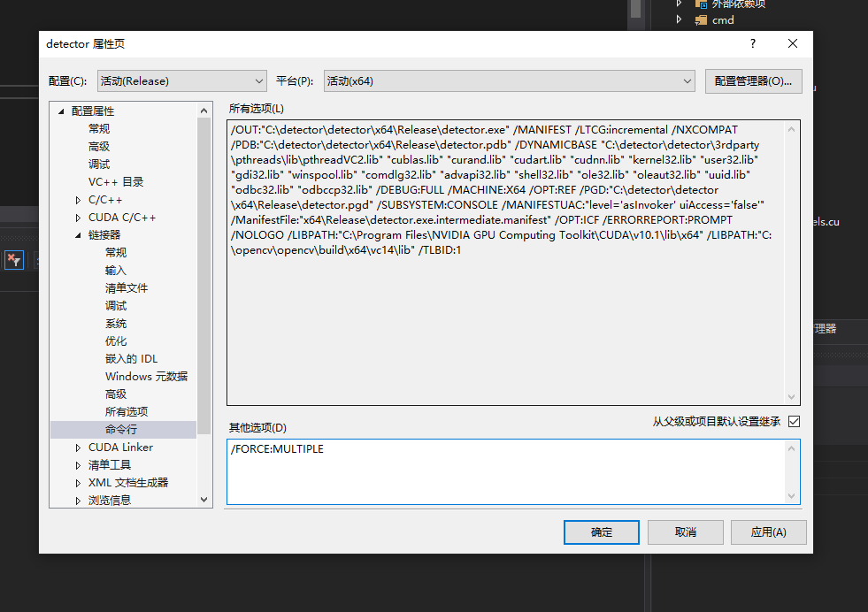Screen dimensions: 868x612
Task: Collapse the 配置属性 tree node
Action: tap(61, 111)
